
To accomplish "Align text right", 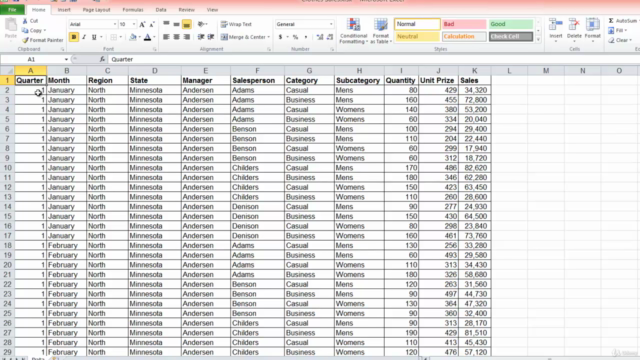I will click(187, 37).
